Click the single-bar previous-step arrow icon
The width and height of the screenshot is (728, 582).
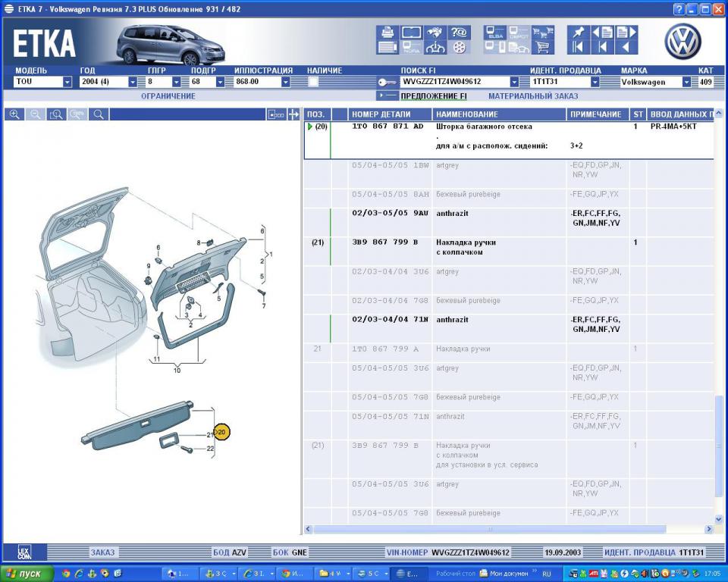click(x=603, y=47)
